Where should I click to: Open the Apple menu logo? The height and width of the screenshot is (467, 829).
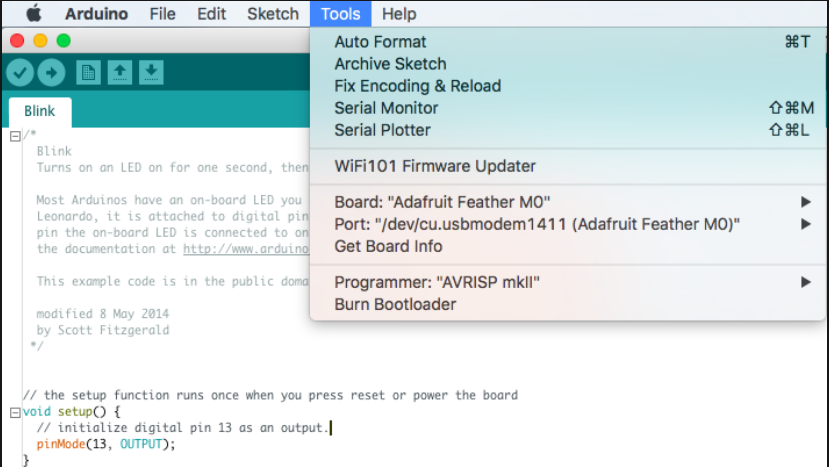pyautogui.click(x=33, y=14)
